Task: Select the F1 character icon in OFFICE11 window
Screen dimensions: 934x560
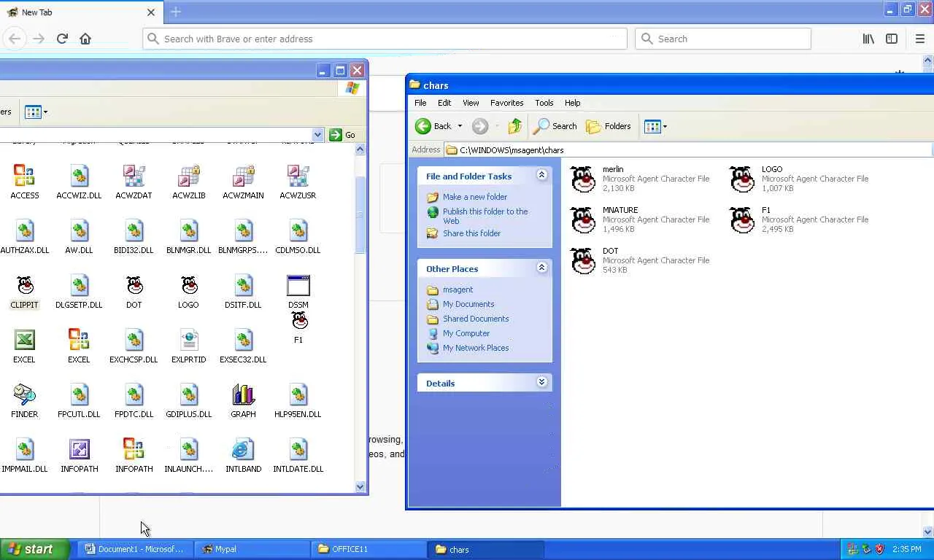Action: coord(299,321)
